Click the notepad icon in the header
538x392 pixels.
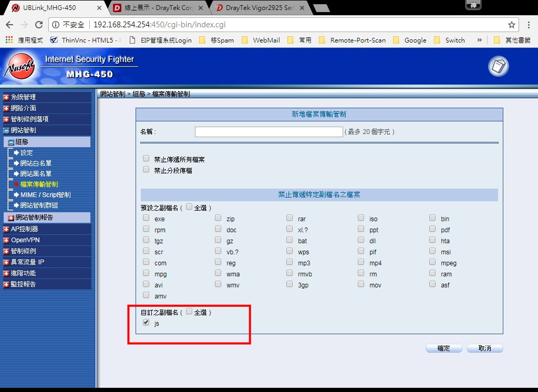(x=498, y=66)
